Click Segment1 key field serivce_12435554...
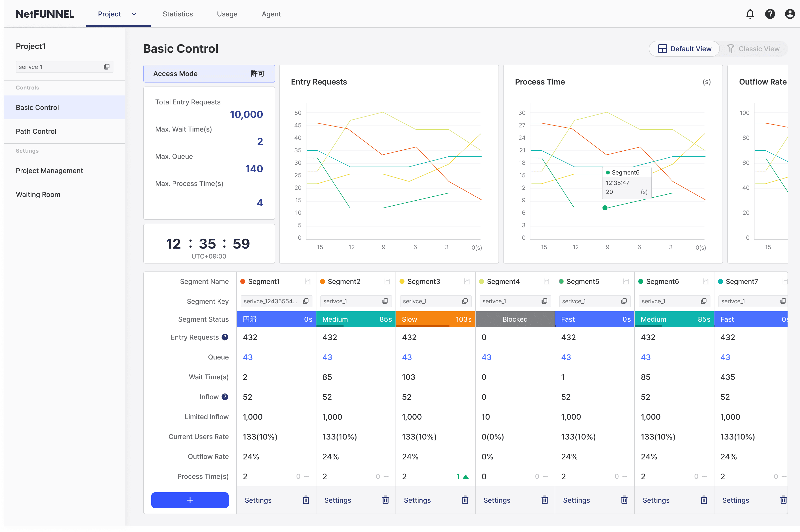 pos(276,301)
